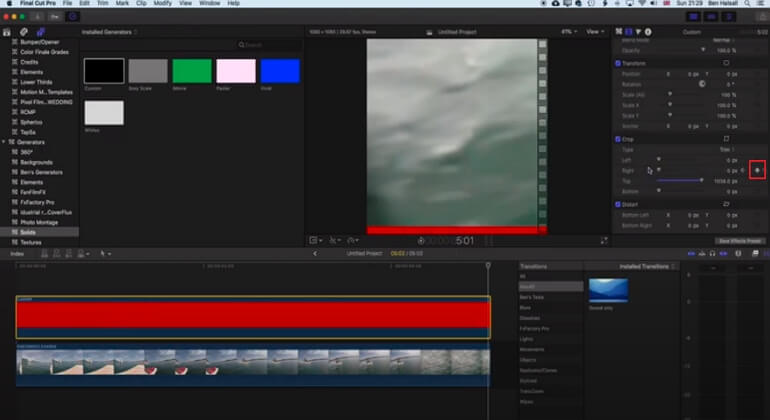The image size is (770, 420).
Task: Open the Libraries sidebar icon
Action: (7, 32)
